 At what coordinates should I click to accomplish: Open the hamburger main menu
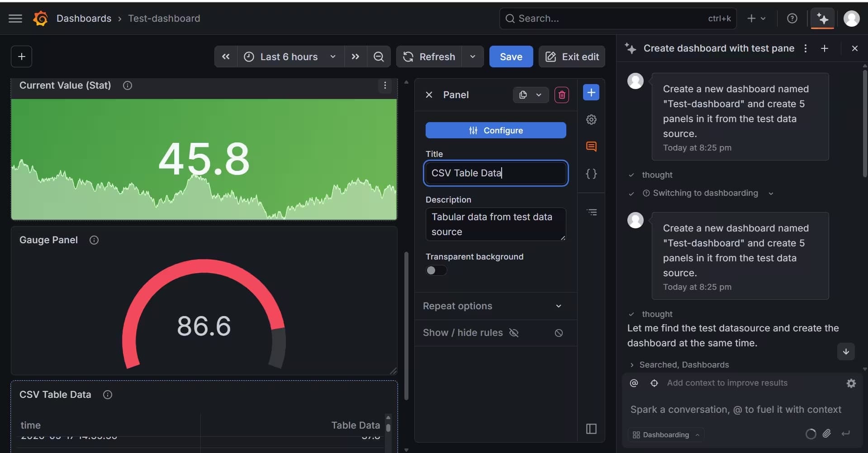15,19
